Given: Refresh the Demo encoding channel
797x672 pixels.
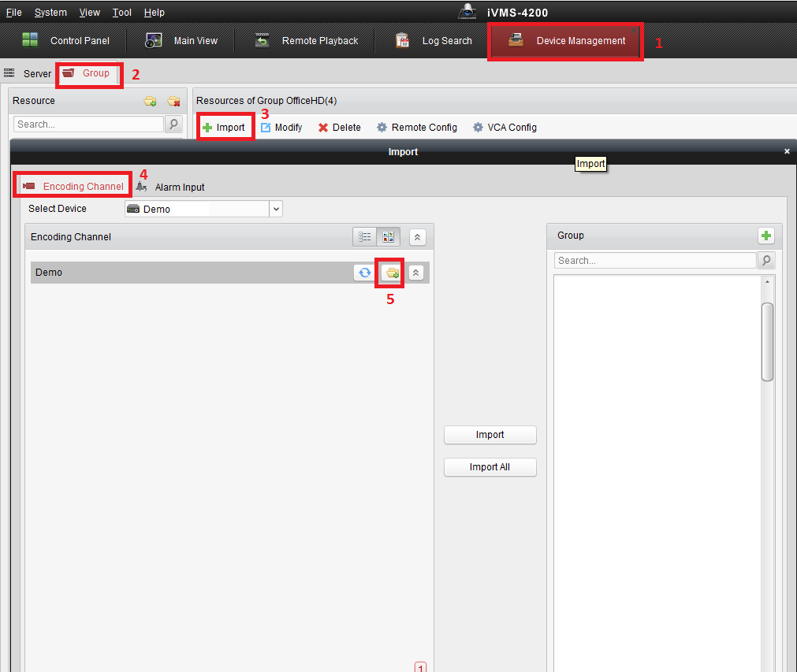Looking at the screenshot, I should [364, 273].
